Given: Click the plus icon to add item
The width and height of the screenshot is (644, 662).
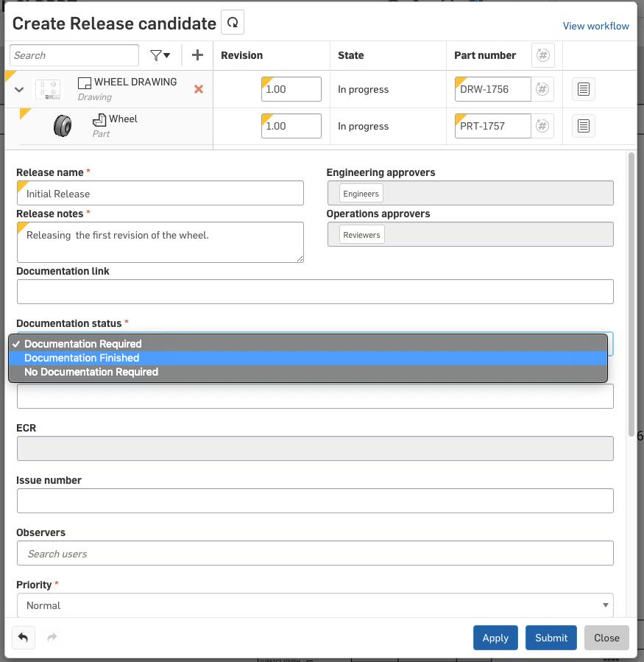Looking at the screenshot, I should [x=197, y=55].
